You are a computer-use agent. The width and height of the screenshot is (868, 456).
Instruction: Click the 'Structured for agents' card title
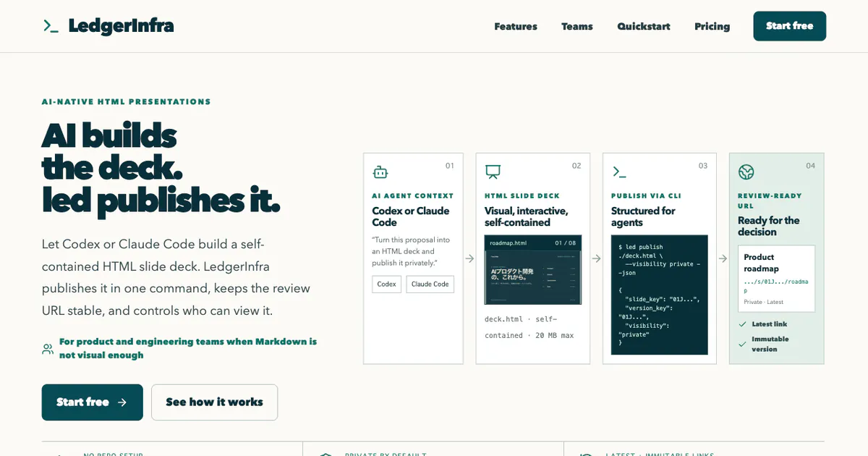tap(643, 216)
